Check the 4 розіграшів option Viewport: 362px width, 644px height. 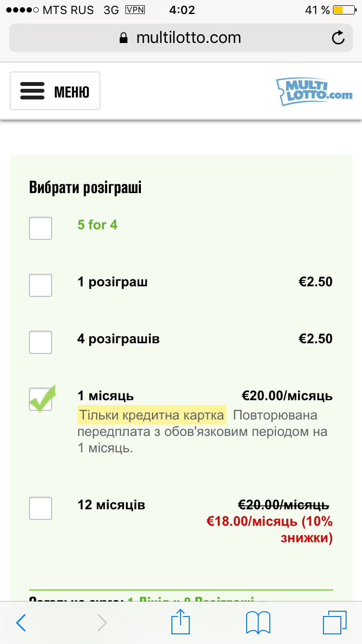[x=41, y=342]
